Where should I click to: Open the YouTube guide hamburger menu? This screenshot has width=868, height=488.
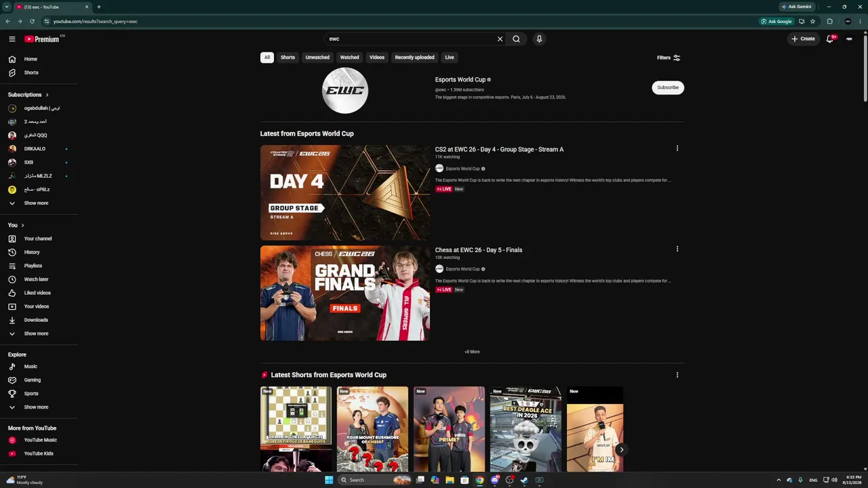pyautogui.click(x=12, y=39)
